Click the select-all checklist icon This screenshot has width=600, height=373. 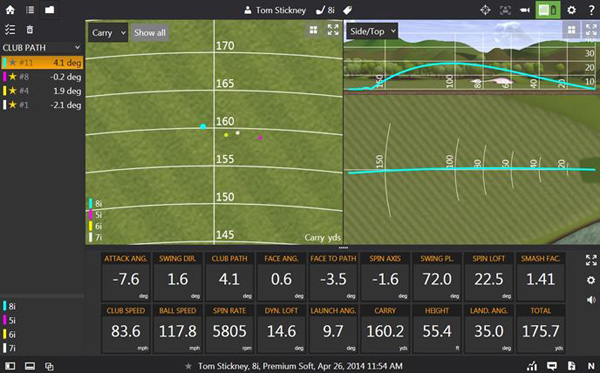(x=10, y=29)
